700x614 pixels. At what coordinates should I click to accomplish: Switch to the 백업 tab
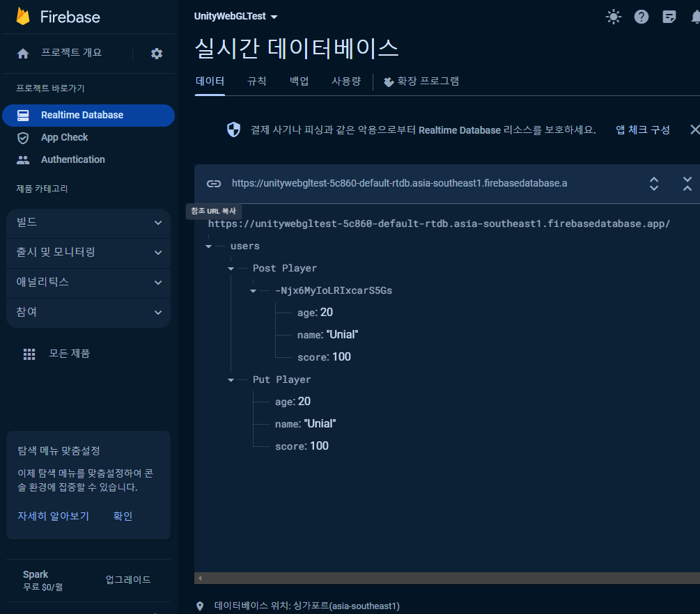298,81
